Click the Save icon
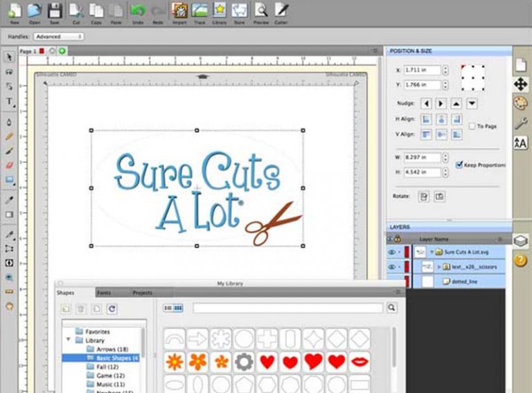This screenshot has width=532, height=393. [55, 11]
